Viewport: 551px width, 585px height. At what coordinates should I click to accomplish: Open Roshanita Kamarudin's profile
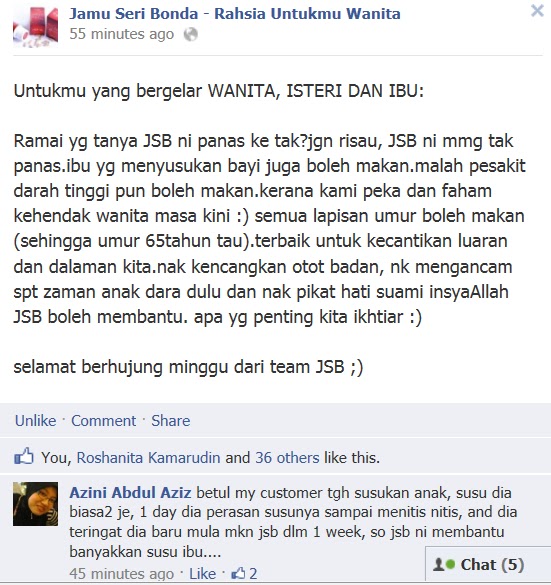coord(148,457)
